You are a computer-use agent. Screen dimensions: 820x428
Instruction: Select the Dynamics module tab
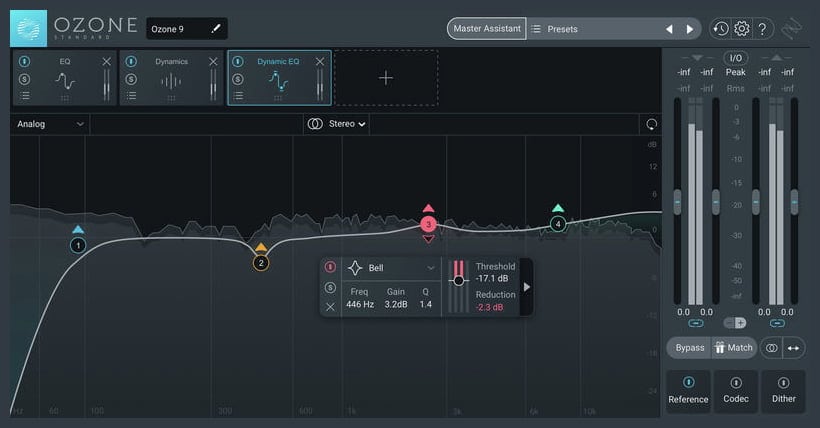click(x=172, y=78)
